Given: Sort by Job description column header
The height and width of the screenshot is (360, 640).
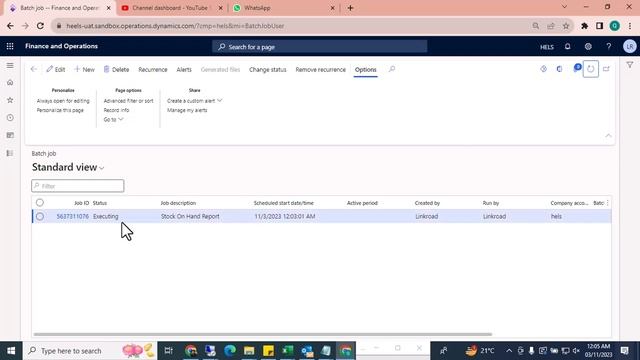Looking at the screenshot, I should (178, 203).
